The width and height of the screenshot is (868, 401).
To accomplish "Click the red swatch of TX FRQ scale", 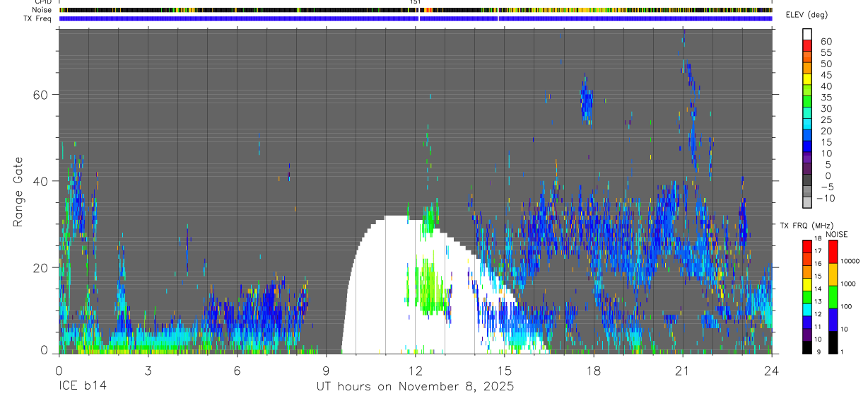I will pos(807,247).
